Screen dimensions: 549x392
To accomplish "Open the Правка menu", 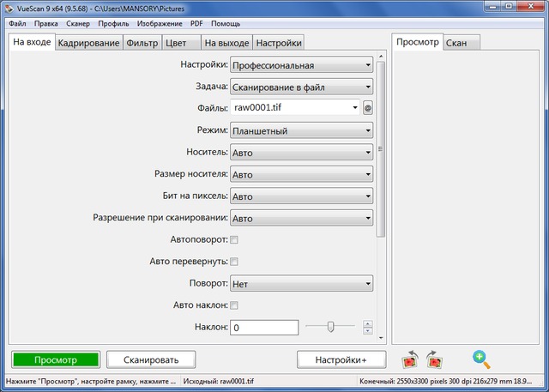I will click(45, 24).
